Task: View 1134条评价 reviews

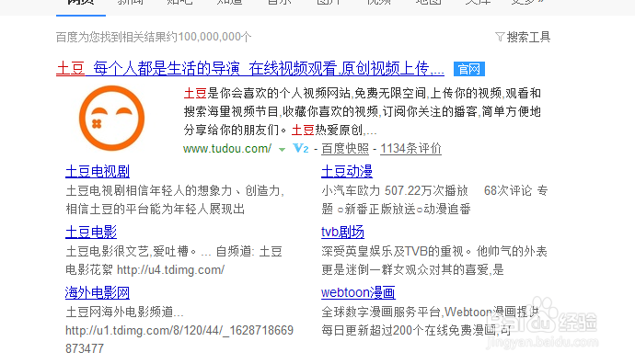Action: [x=410, y=148]
